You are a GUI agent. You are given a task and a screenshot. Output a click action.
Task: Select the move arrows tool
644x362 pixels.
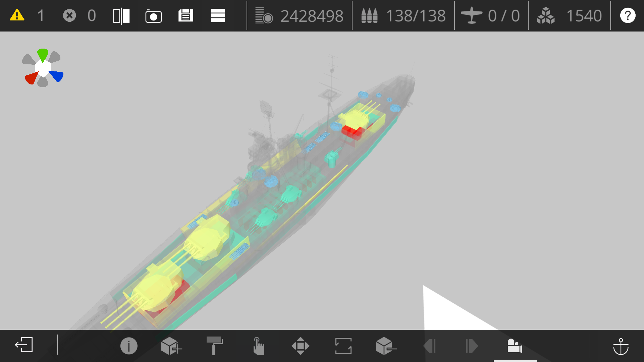tap(301, 346)
